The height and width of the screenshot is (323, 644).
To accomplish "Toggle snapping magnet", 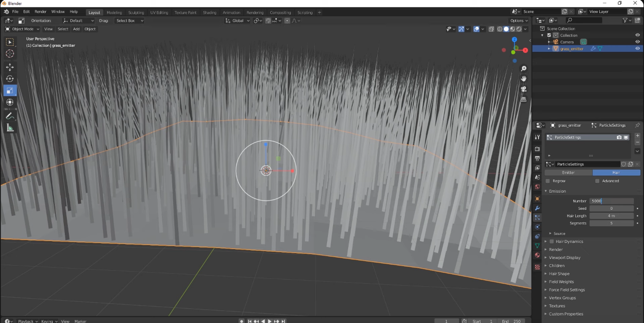I will (x=268, y=21).
